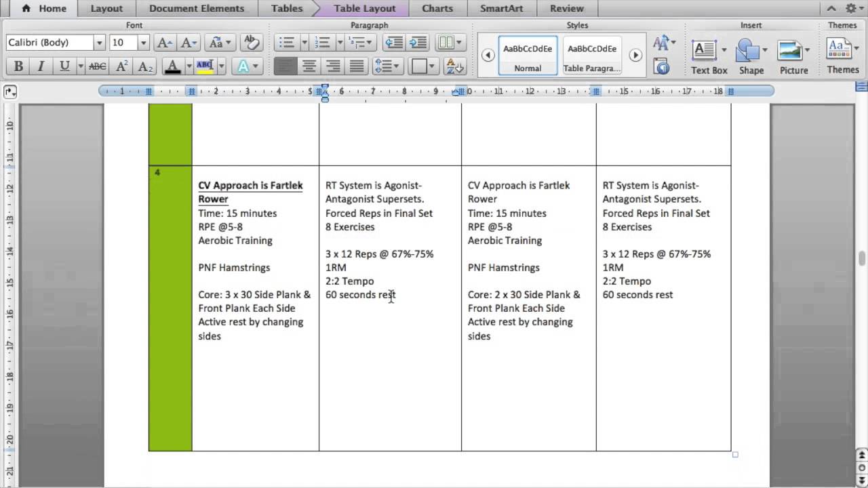Screen dimensions: 868x488
Task: Apply bulleted list
Action: [x=287, y=43]
